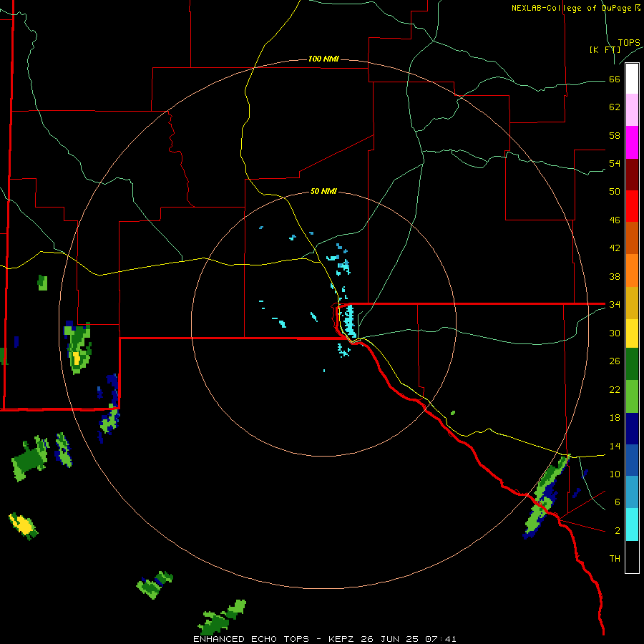Click the NEXLAB-College of DuPage label
The height and width of the screenshot is (644, 644).
click(571, 8)
